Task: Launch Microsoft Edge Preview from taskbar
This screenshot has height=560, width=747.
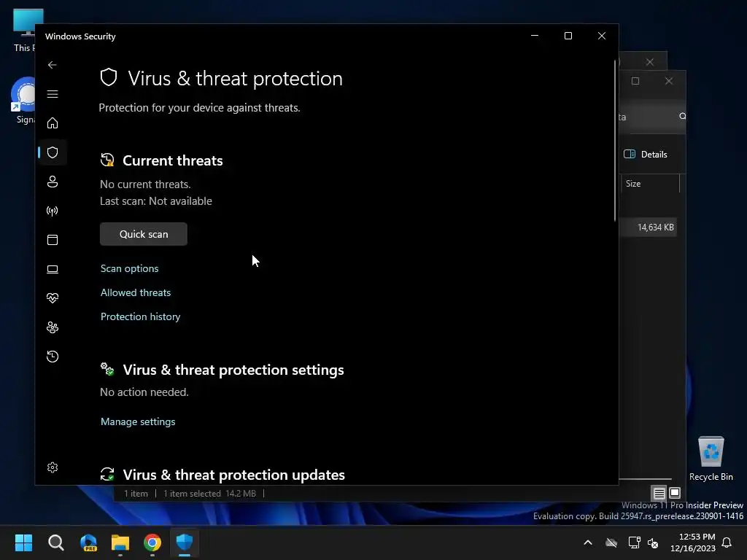Action: [x=88, y=542]
